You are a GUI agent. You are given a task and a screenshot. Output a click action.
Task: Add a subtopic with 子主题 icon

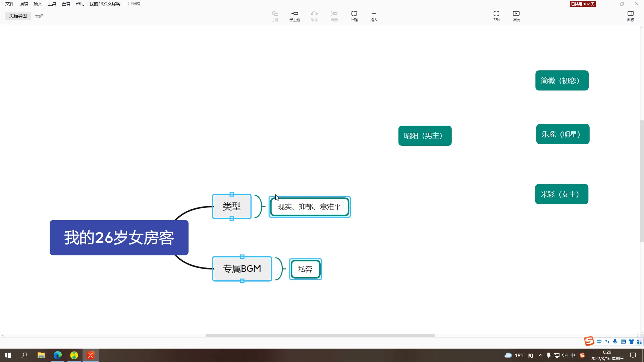(295, 16)
